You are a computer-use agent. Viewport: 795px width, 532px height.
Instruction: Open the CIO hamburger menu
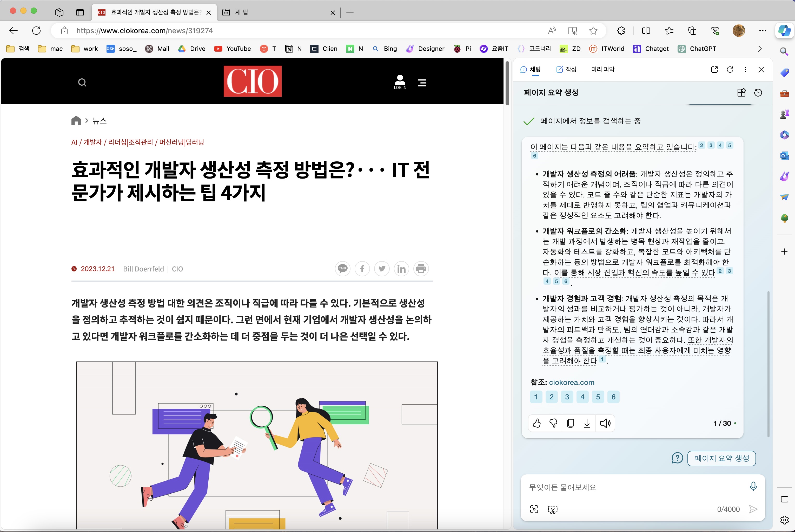[422, 83]
